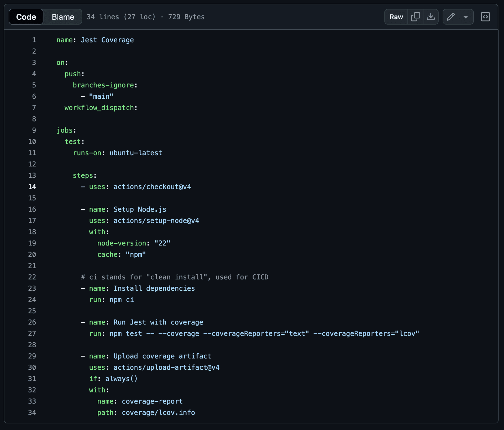Open more edit options dropdown arrow
This screenshot has height=430, width=504.
pos(466,17)
